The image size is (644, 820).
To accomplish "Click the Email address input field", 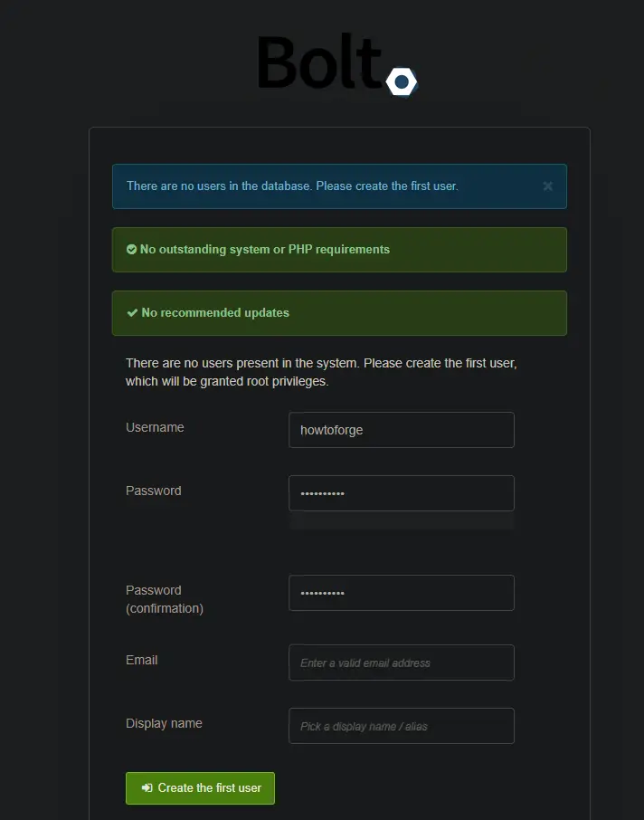I will pyautogui.click(x=401, y=663).
